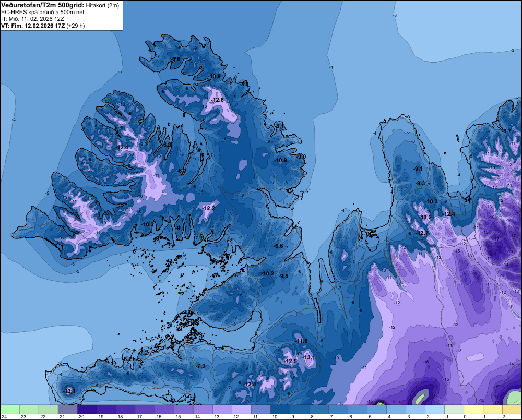The height and width of the screenshot is (420, 522).
Task: Click the legend swatch between -15 and -14
Action: (184, 409)
